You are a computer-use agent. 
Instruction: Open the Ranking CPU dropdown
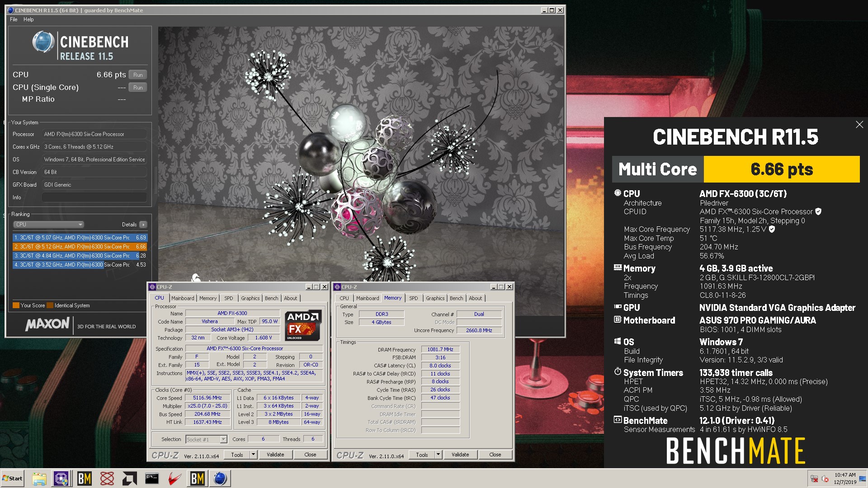click(x=48, y=225)
